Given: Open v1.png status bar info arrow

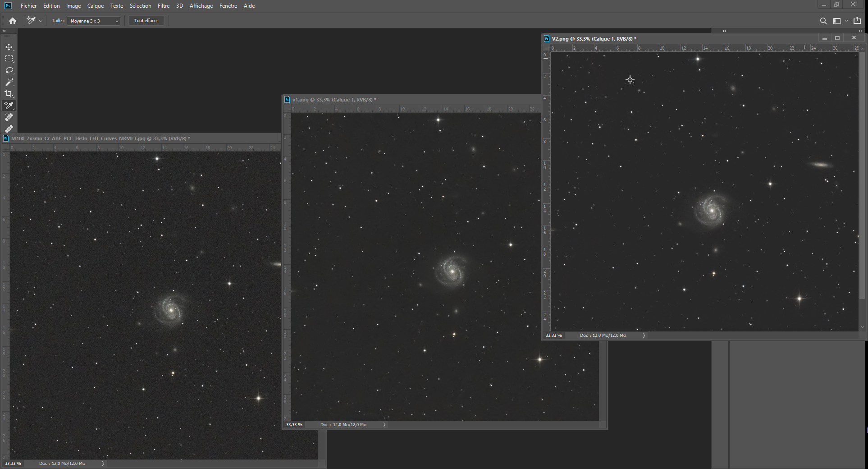Looking at the screenshot, I should click(x=384, y=425).
